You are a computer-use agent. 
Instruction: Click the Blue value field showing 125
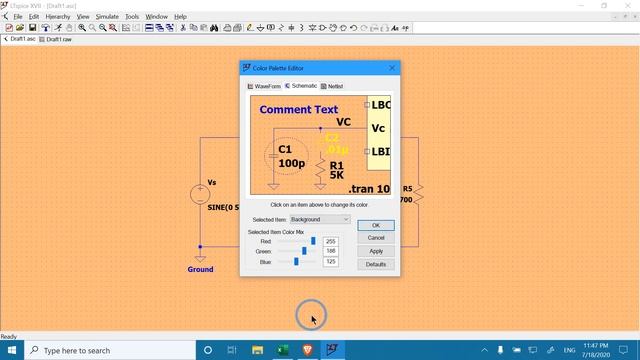331,261
